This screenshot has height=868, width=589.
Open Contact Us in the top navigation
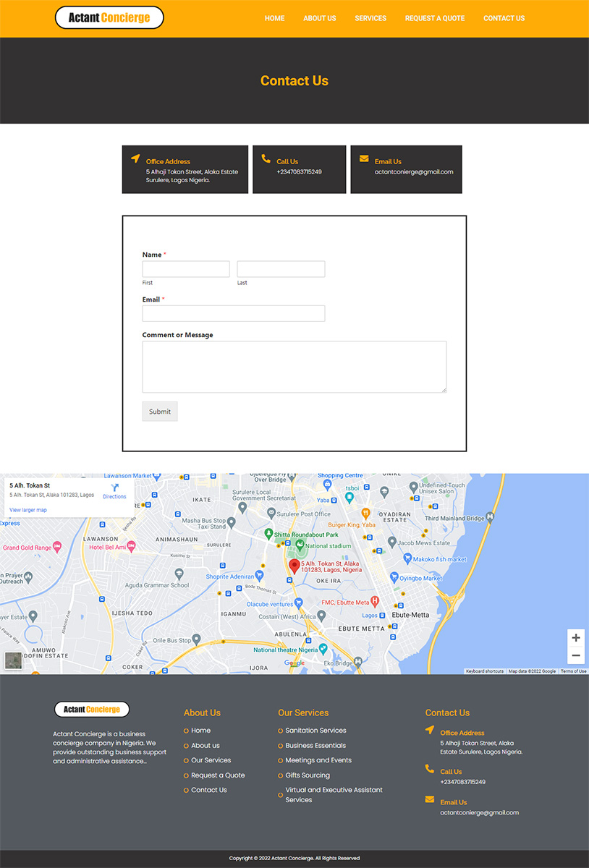(504, 18)
